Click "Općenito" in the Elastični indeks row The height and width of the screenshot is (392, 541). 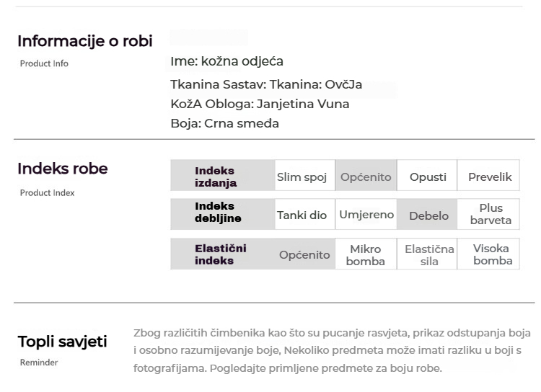click(x=304, y=254)
